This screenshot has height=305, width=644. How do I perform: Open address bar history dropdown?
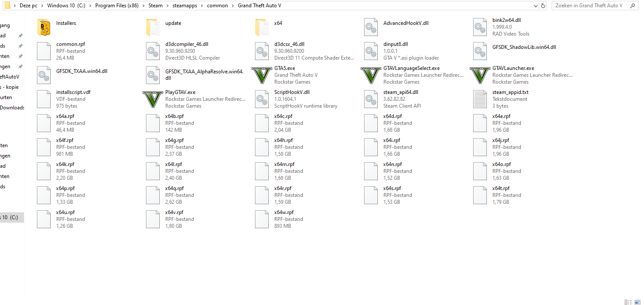tap(535, 6)
